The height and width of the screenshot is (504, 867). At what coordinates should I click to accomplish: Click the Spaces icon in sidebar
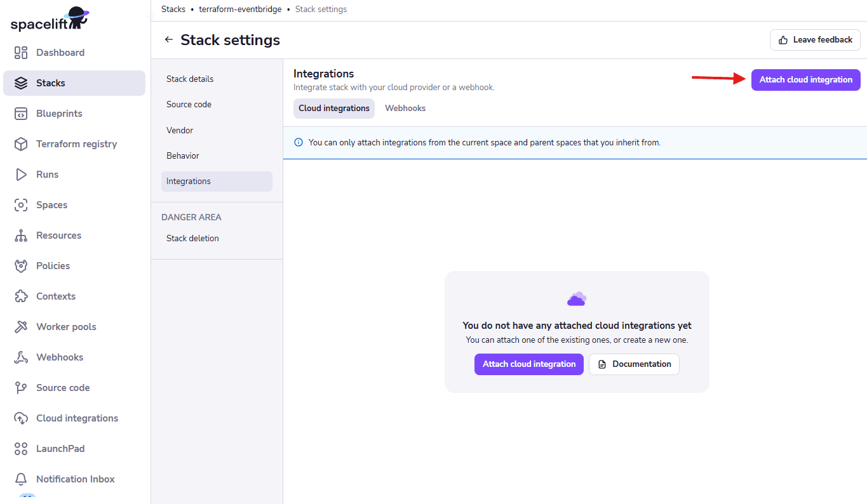[21, 205]
